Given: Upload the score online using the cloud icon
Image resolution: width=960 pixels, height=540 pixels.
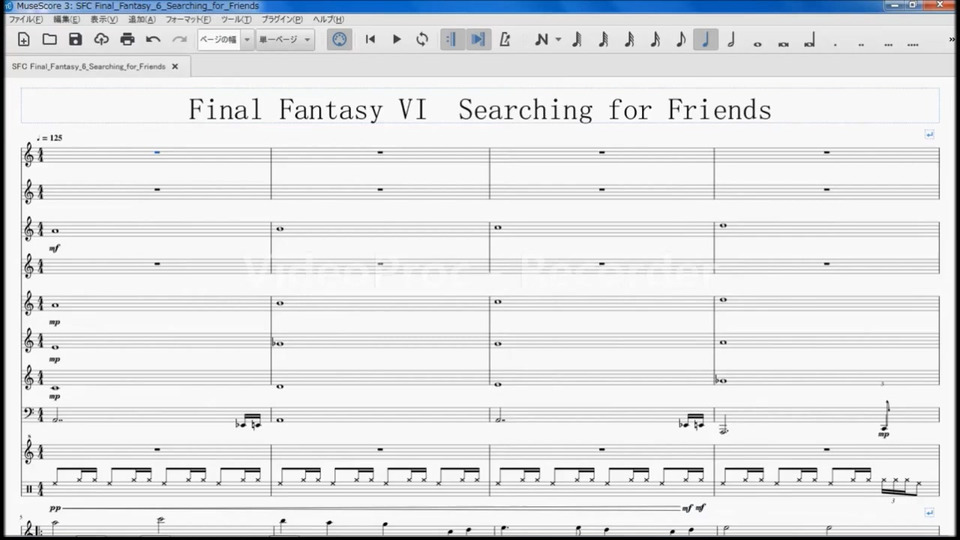Looking at the screenshot, I should 101,40.
